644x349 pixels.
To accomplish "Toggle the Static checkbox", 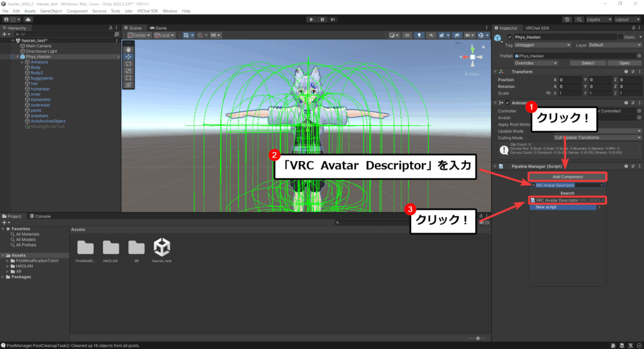I will [x=621, y=37].
